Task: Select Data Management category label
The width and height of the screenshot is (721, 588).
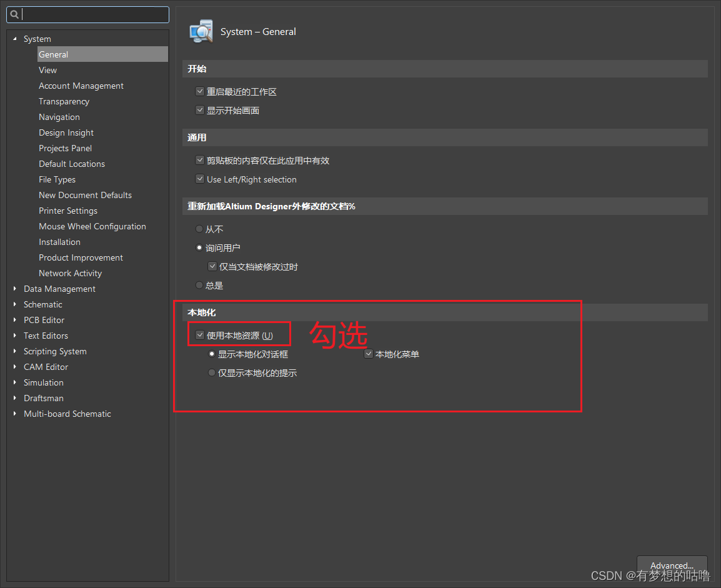Action: click(60, 289)
